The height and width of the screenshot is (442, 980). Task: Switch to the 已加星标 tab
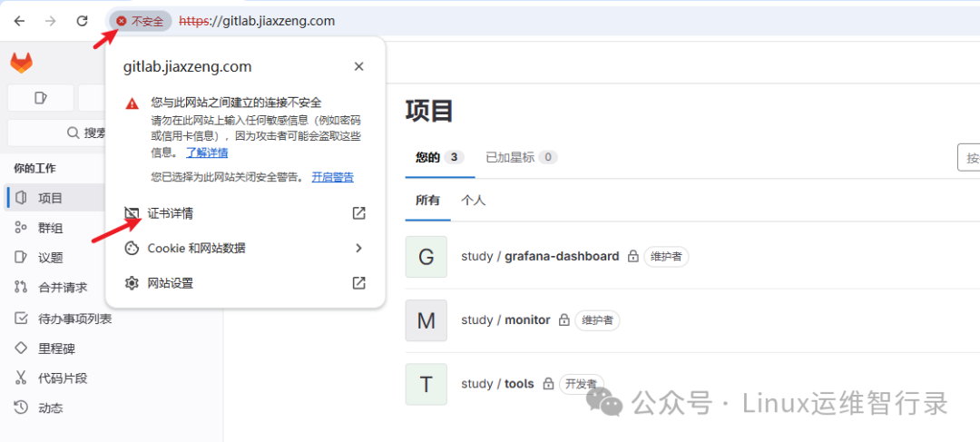click(x=521, y=158)
